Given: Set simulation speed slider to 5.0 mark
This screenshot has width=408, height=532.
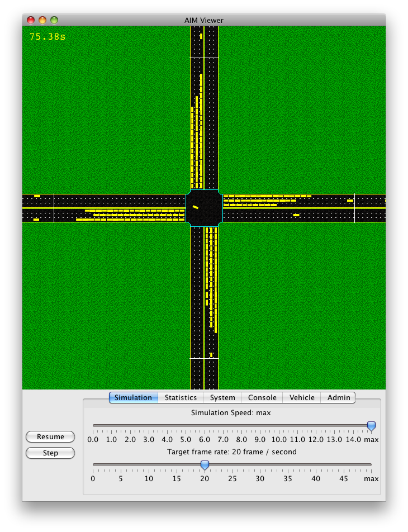Looking at the screenshot, I should point(186,426).
